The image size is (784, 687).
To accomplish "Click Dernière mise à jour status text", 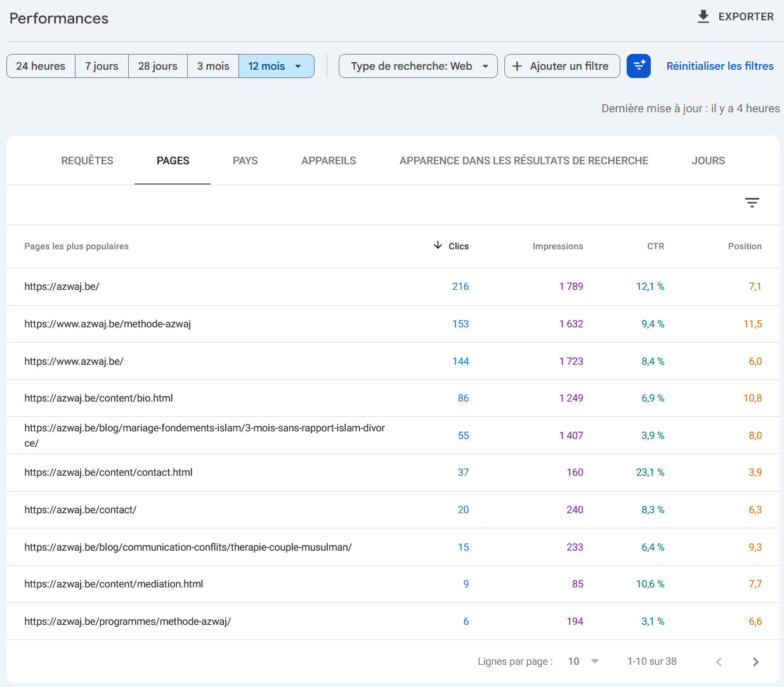I will [x=691, y=108].
